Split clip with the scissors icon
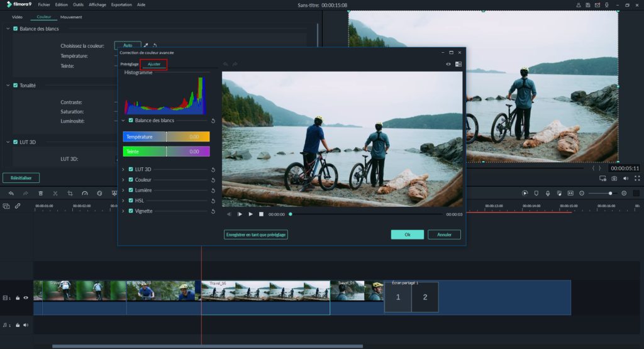Screen dimensions: 644x349 pyautogui.click(x=55, y=194)
